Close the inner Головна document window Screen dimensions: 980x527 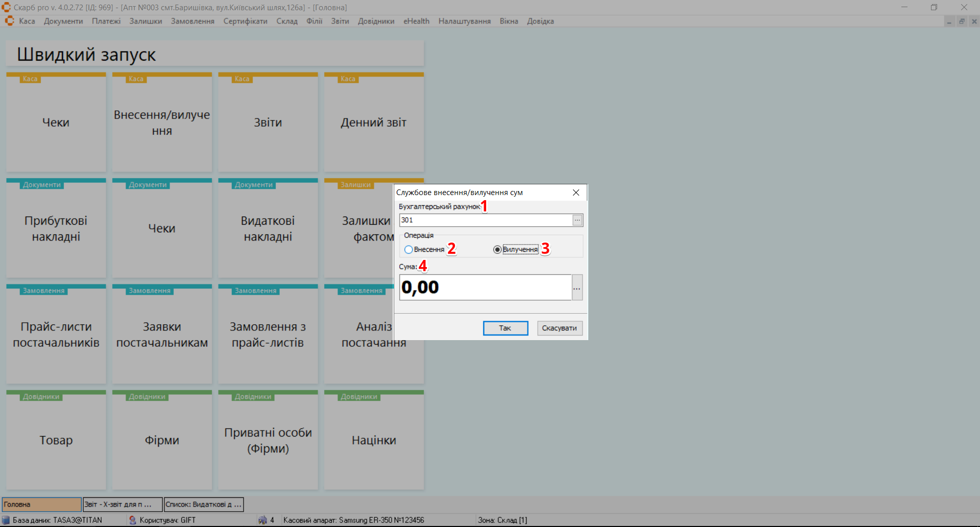(974, 21)
